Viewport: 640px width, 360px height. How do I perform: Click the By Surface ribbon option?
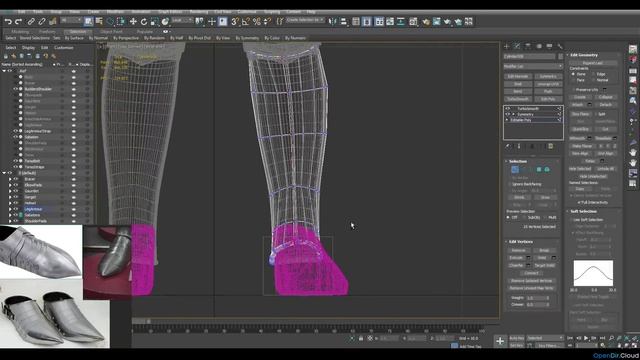coord(74,38)
